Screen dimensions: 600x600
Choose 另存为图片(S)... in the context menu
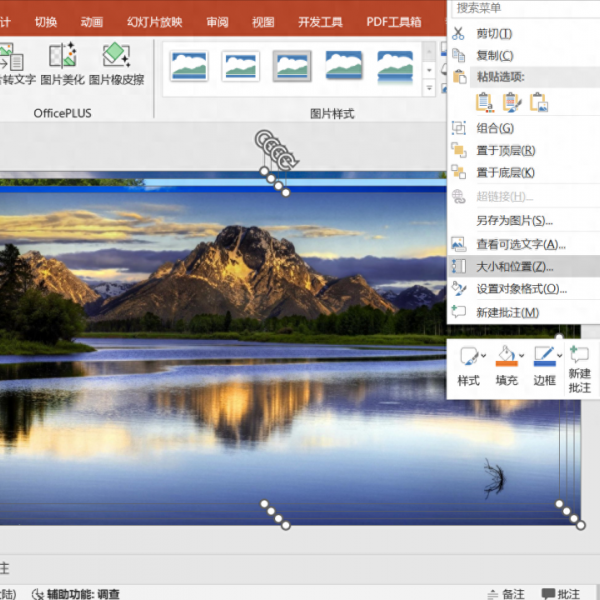click(514, 220)
